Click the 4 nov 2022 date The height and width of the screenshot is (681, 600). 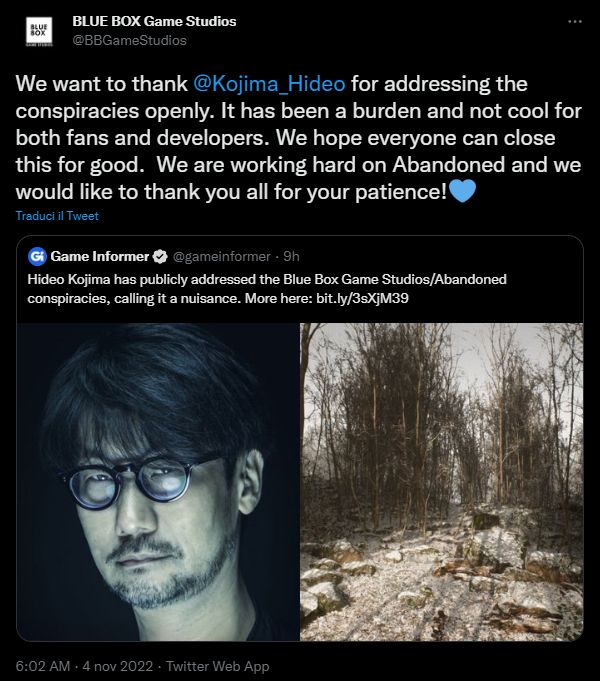(118, 666)
